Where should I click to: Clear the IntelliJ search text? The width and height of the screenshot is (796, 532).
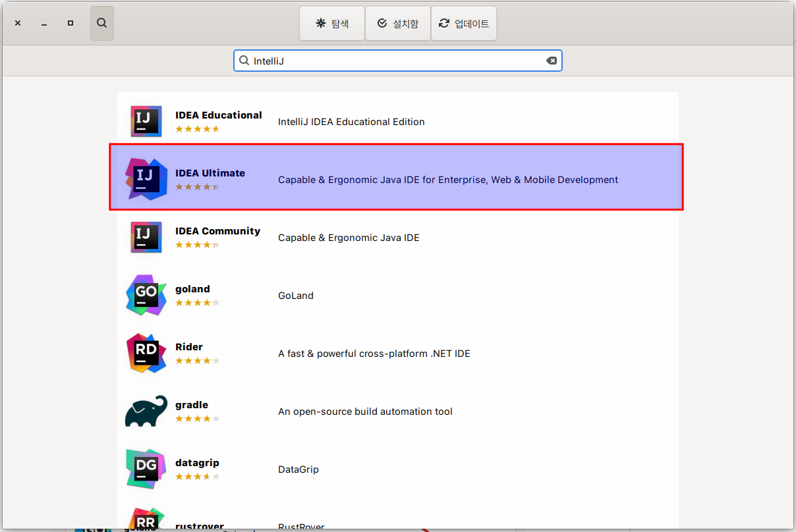(552, 61)
